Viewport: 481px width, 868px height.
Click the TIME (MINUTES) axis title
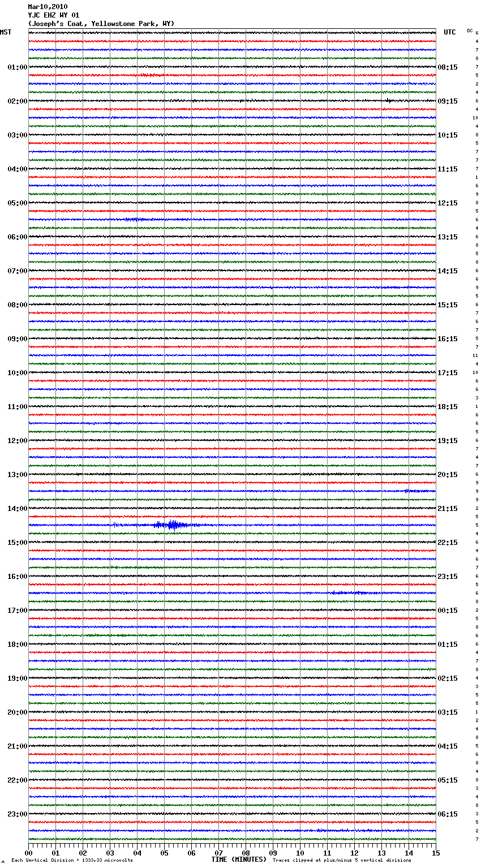pos(239,860)
